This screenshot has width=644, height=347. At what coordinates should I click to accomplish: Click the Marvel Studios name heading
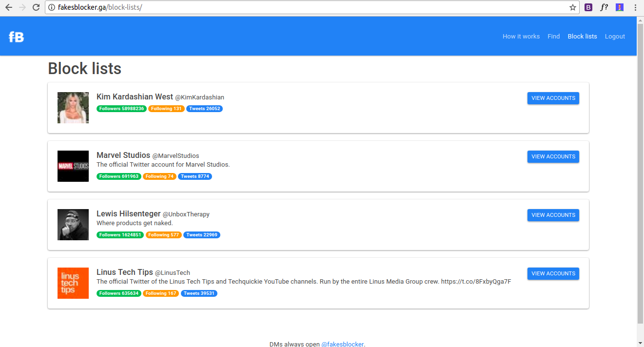pyautogui.click(x=123, y=155)
